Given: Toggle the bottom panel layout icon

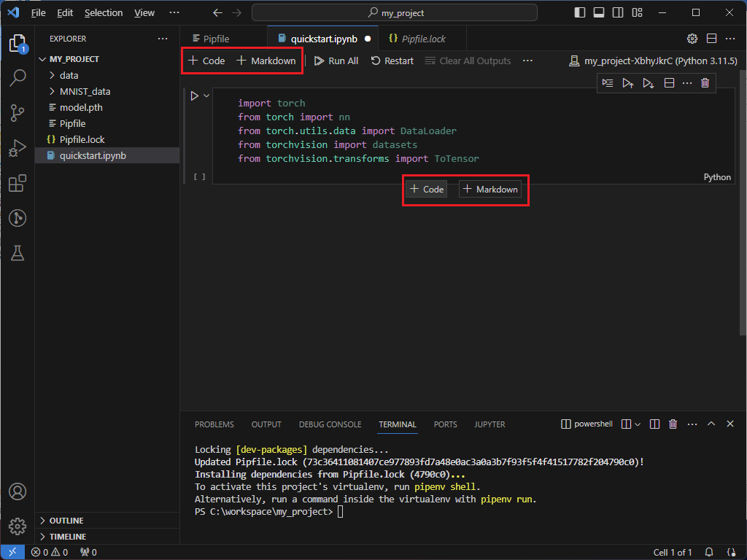Looking at the screenshot, I should pyautogui.click(x=599, y=13).
